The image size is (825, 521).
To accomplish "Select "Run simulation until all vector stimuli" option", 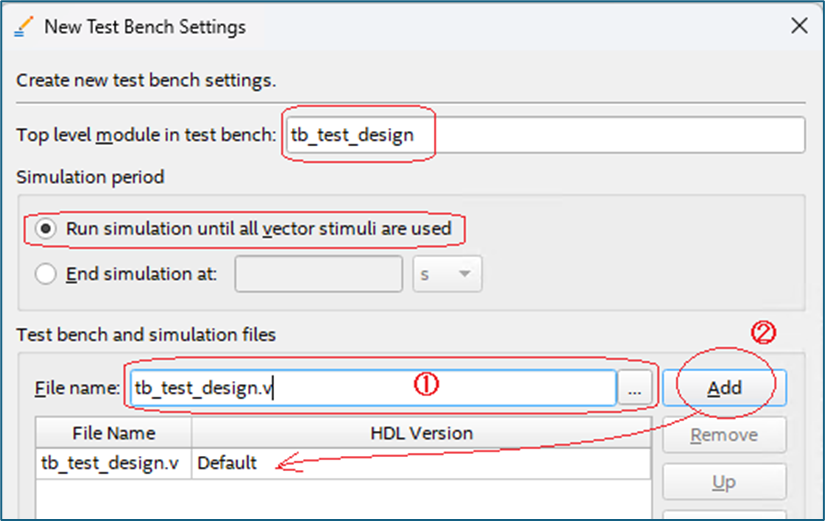I will (x=46, y=228).
